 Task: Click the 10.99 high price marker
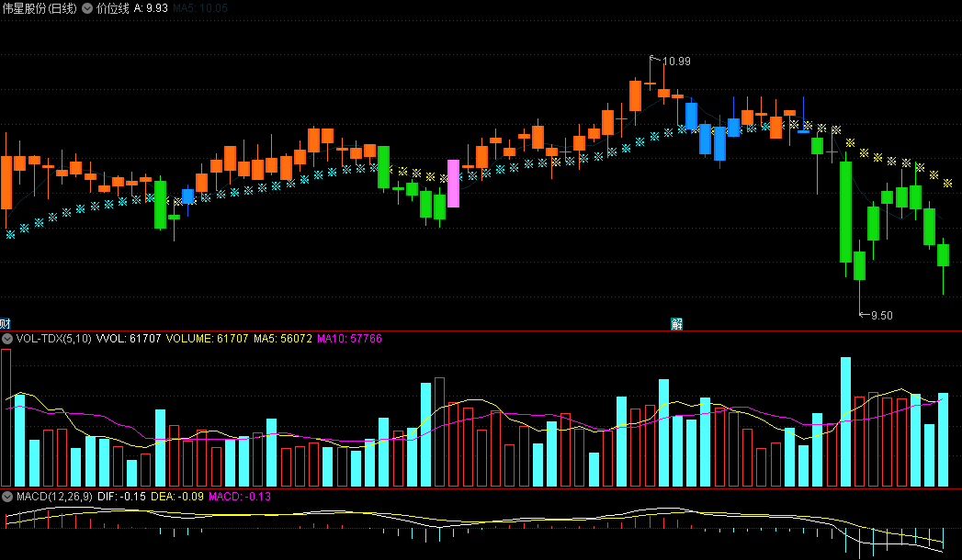pos(676,62)
